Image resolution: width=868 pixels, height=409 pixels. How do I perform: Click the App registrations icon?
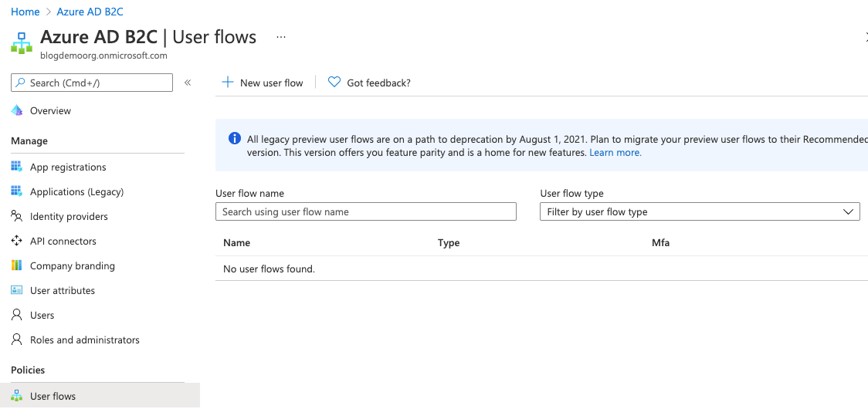pyautogui.click(x=17, y=167)
